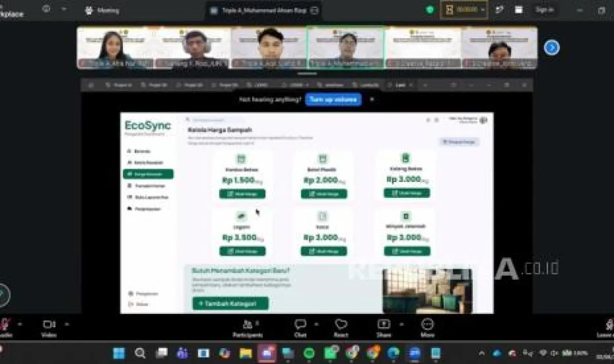Image resolution: width=614 pixels, height=364 pixels.
Task: Click Ubah Harga for Logam
Action: tap(243, 251)
